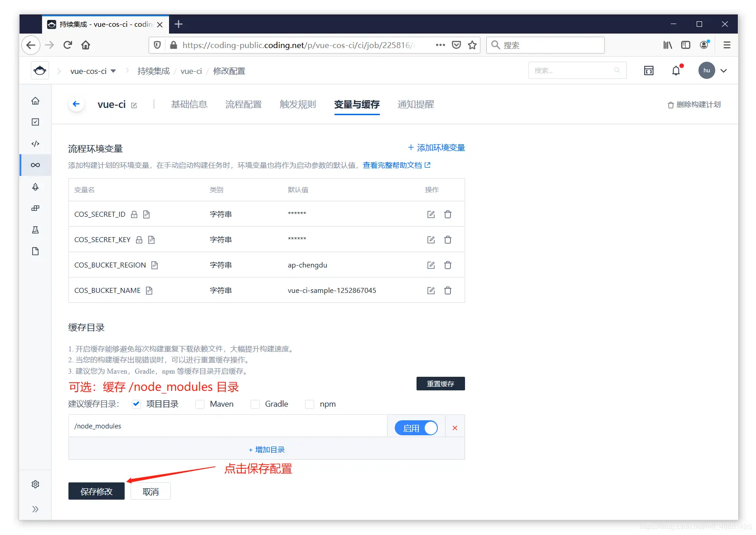Disable the /node_modules cache toggle
Screen dimensions: 756x535
click(416, 428)
